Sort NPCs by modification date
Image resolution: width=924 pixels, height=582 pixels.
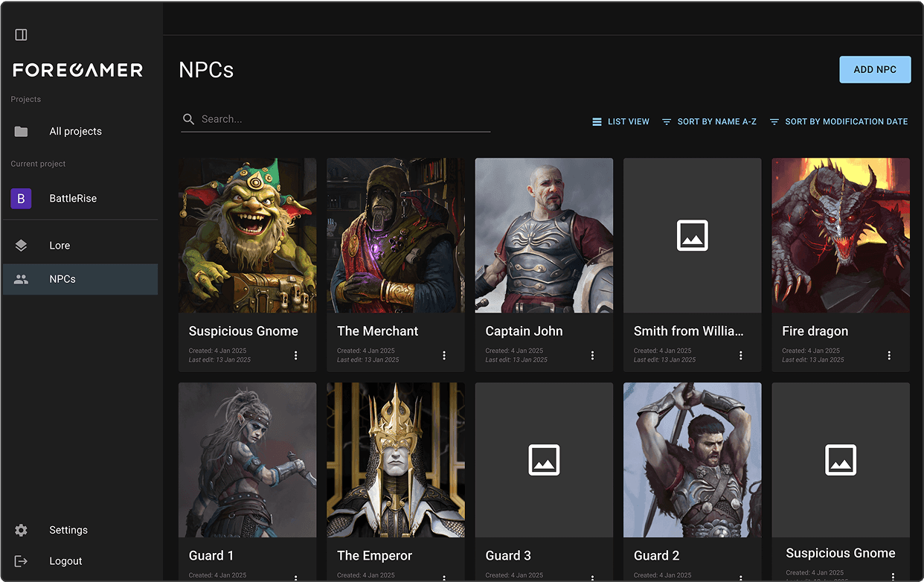point(838,121)
